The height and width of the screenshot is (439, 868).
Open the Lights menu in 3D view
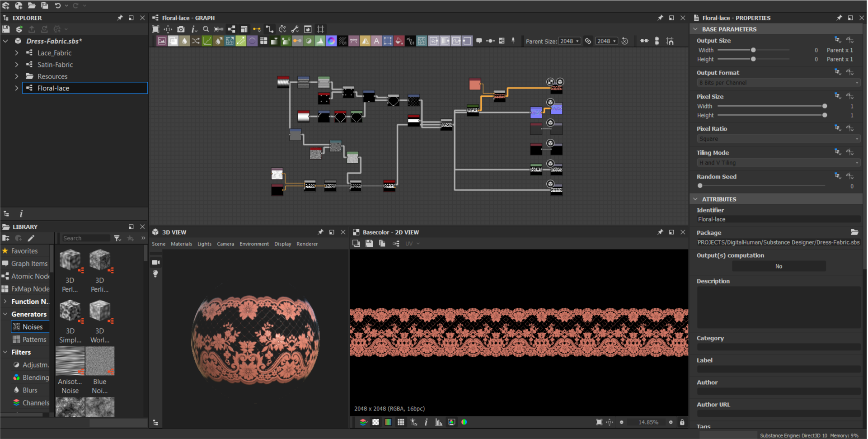[204, 244]
